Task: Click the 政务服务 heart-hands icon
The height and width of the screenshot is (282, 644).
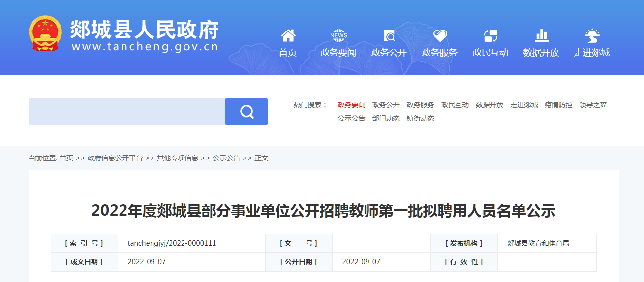Action: point(440,35)
